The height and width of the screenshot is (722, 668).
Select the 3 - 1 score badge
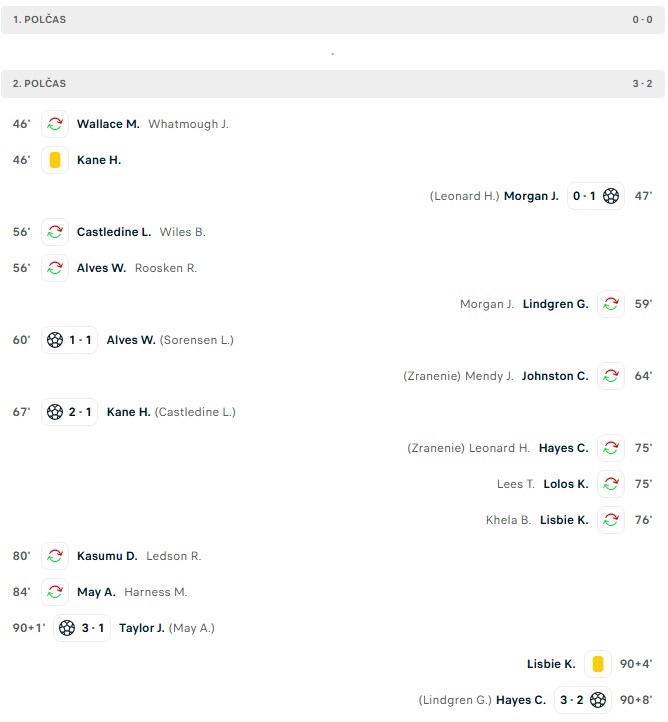95,628
